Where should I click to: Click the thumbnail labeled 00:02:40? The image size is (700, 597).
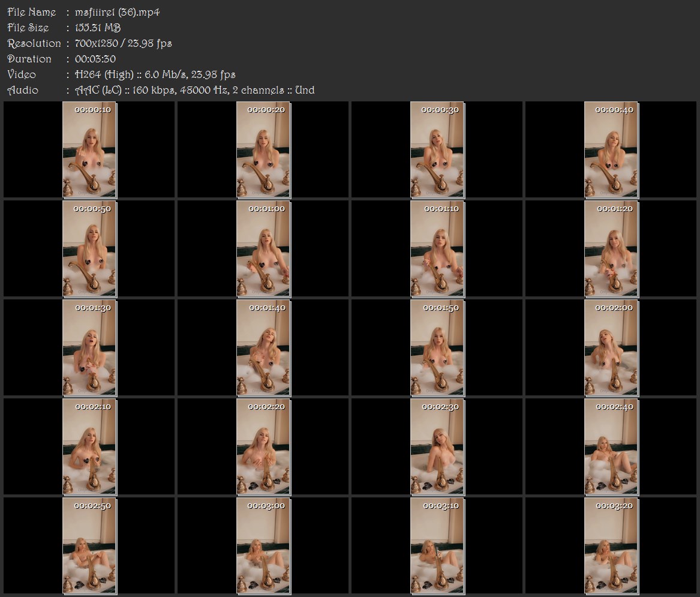click(612, 447)
